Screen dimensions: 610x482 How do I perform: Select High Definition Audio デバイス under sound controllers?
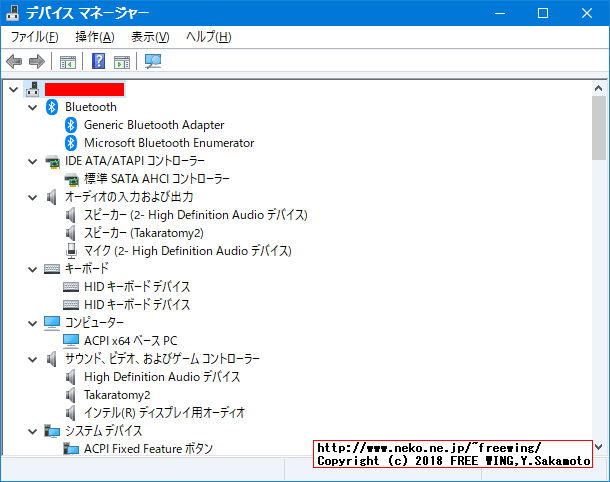(162, 377)
